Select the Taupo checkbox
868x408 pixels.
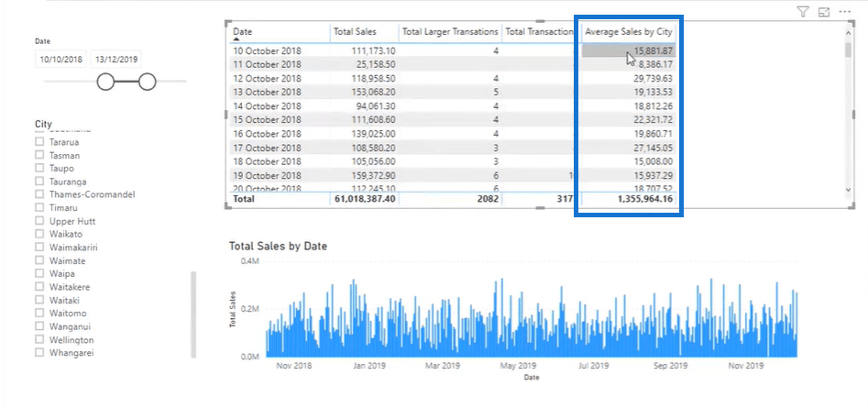coord(39,168)
